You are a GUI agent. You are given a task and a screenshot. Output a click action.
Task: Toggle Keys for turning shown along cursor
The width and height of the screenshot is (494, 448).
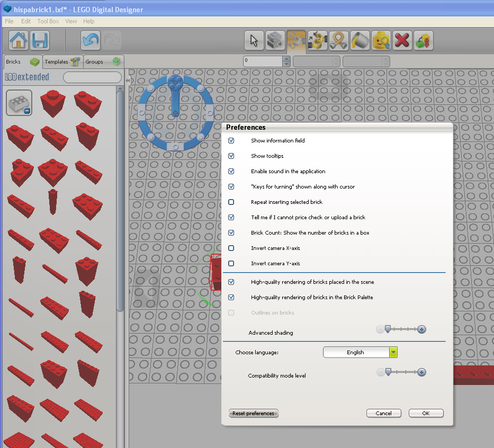[x=231, y=186]
